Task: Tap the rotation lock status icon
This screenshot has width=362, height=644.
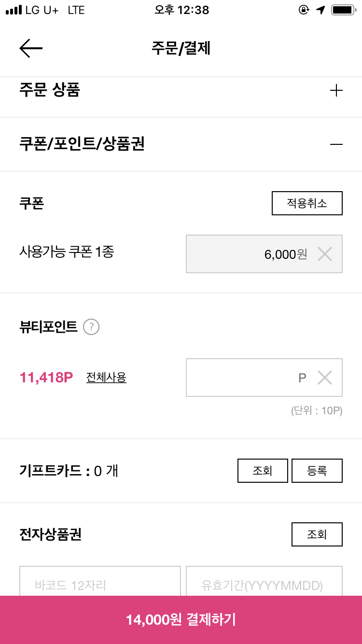Action: point(304,10)
